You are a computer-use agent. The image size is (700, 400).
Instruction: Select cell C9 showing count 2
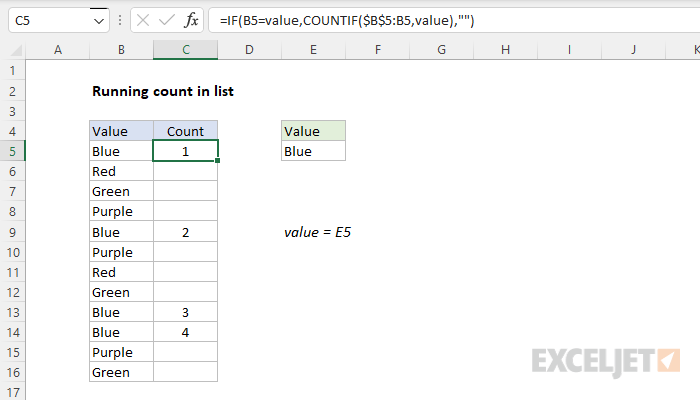186,232
